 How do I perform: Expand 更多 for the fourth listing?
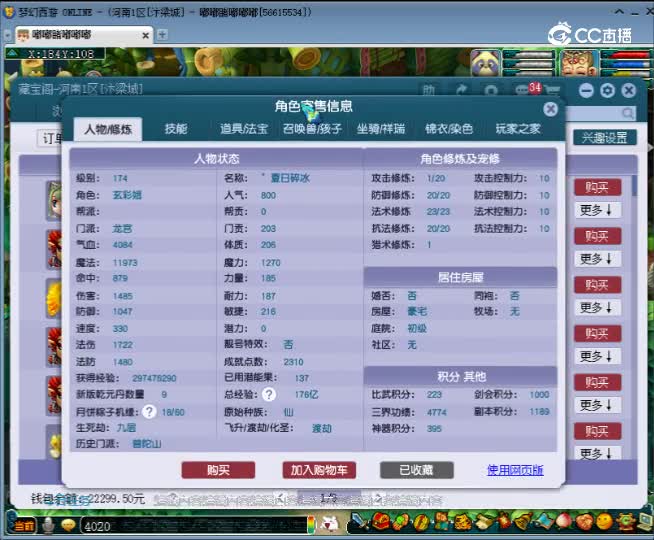coord(598,356)
